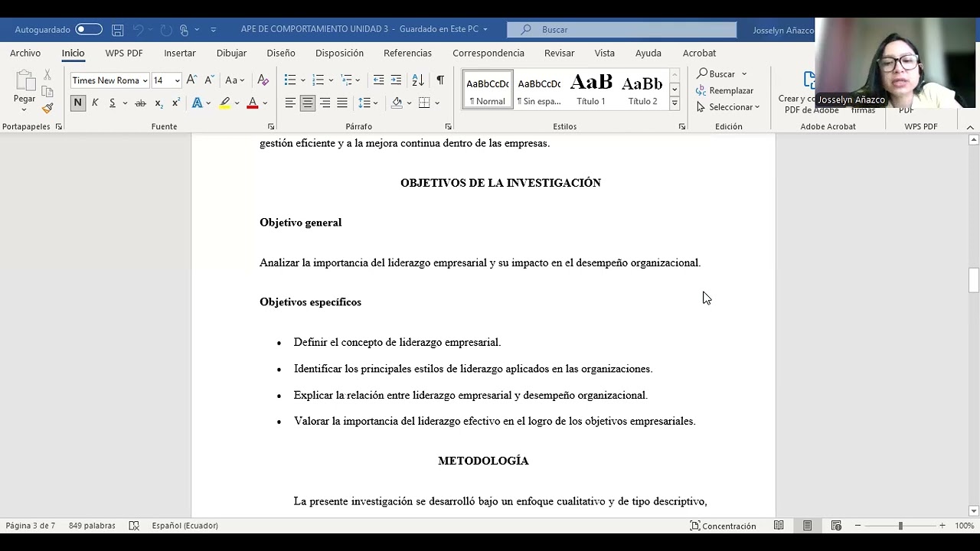
Task: Apply italic formatting (K)
Action: click(95, 103)
